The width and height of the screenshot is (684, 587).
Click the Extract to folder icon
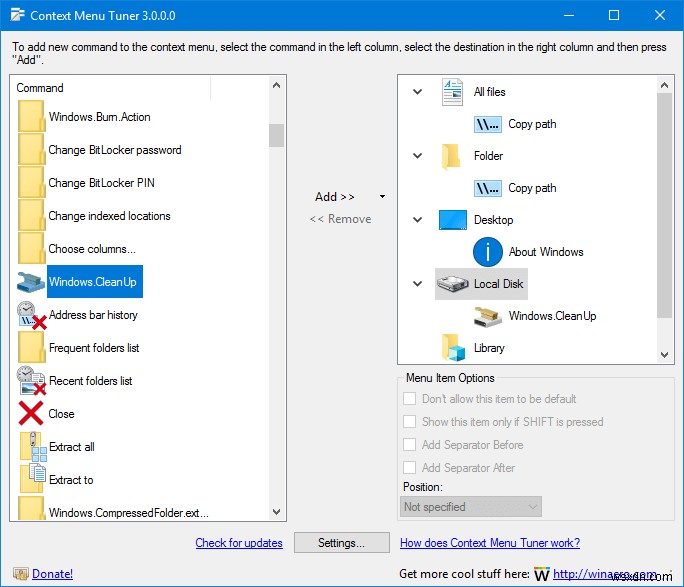[x=33, y=478]
